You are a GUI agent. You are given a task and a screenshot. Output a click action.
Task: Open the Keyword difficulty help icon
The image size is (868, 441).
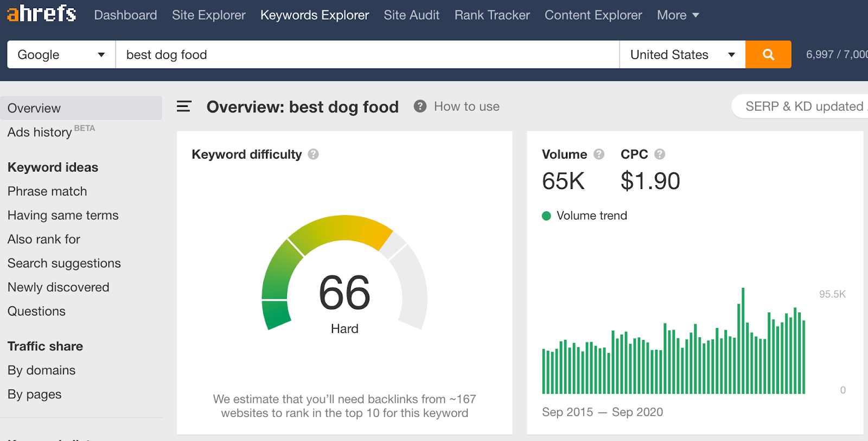pyautogui.click(x=313, y=154)
